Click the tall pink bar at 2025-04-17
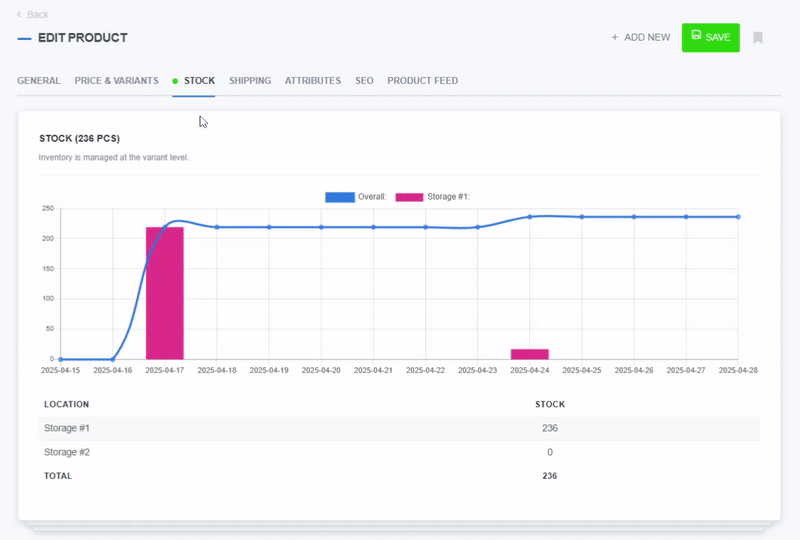Viewport: 800px width, 540px height. (165, 293)
